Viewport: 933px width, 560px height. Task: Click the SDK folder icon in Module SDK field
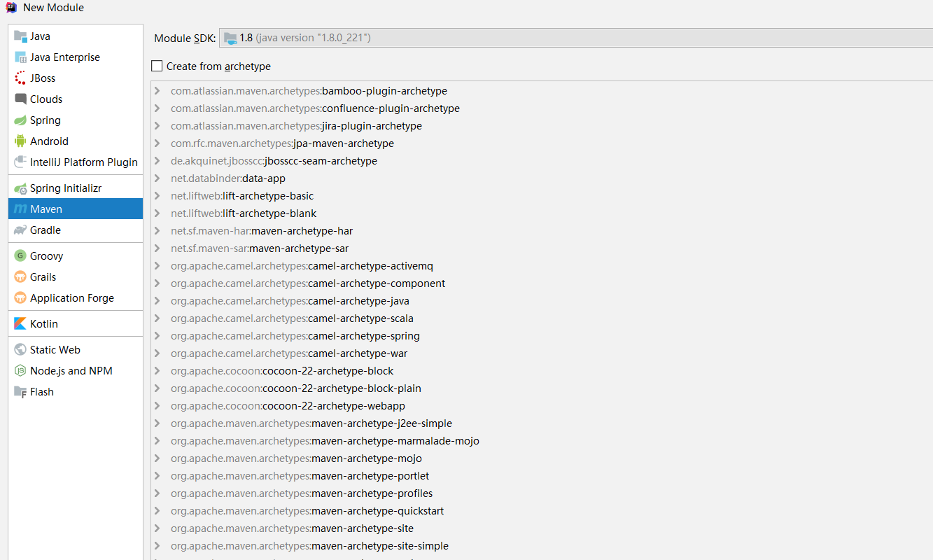[x=230, y=38]
